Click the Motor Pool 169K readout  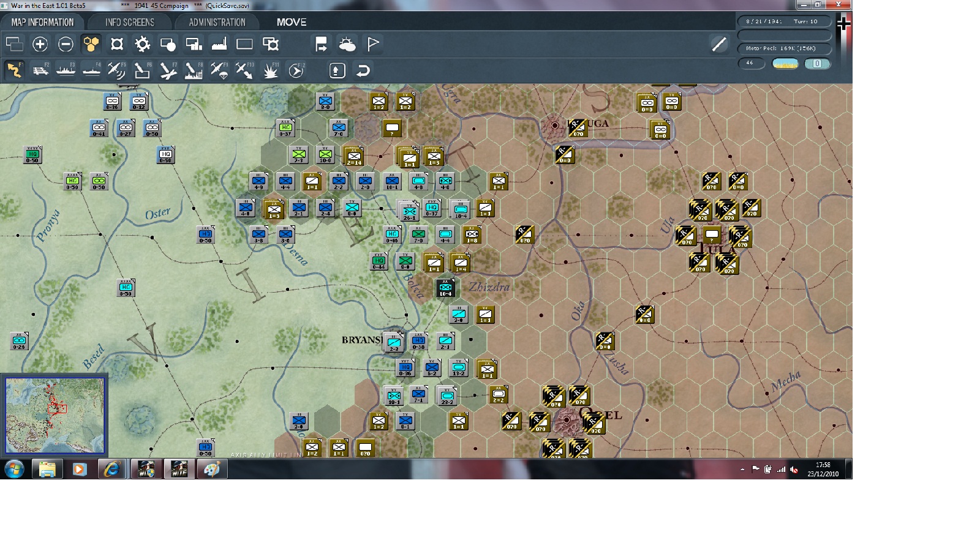click(784, 48)
